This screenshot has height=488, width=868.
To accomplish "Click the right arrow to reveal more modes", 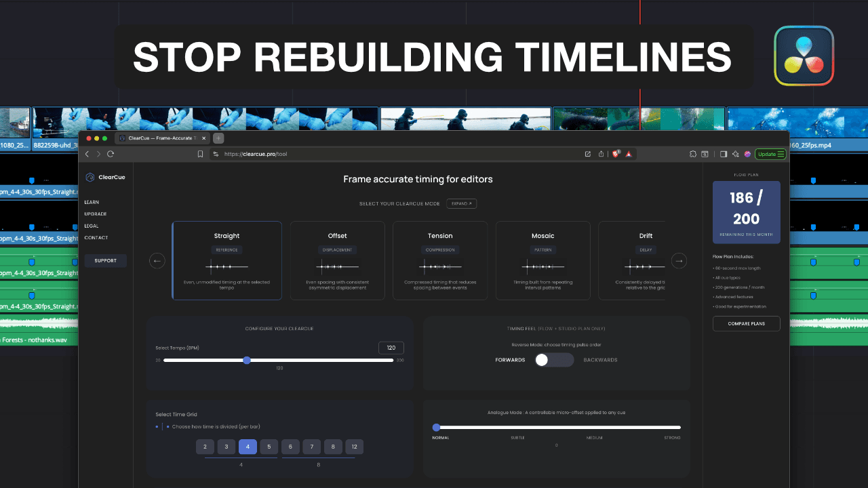I will coord(679,260).
